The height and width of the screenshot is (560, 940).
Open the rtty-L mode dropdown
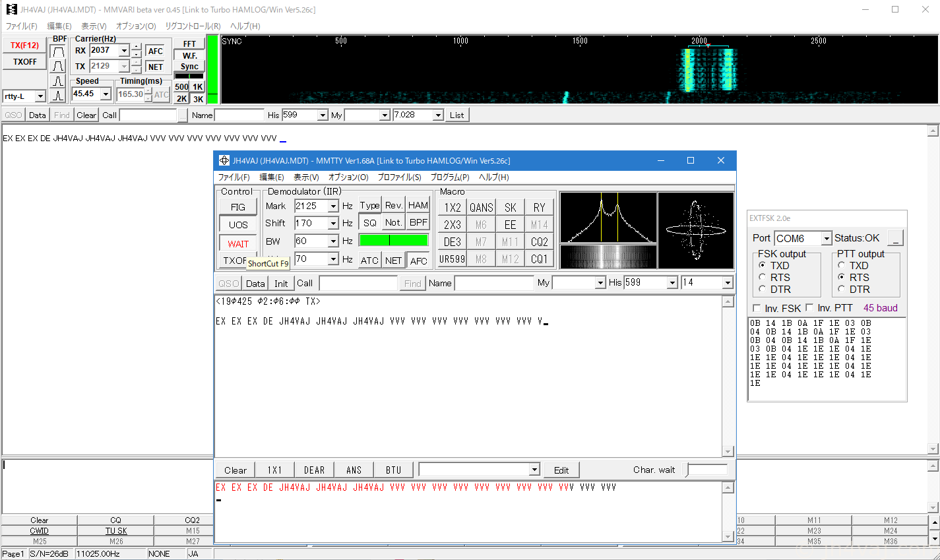click(40, 96)
